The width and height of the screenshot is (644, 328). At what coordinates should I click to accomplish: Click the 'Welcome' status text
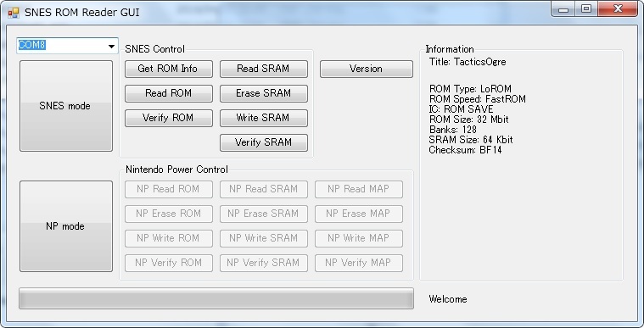click(448, 299)
